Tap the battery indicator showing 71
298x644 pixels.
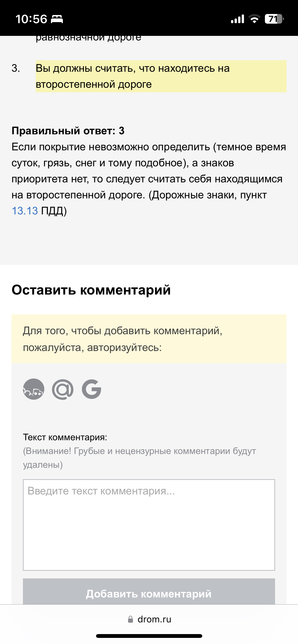point(274,19)
